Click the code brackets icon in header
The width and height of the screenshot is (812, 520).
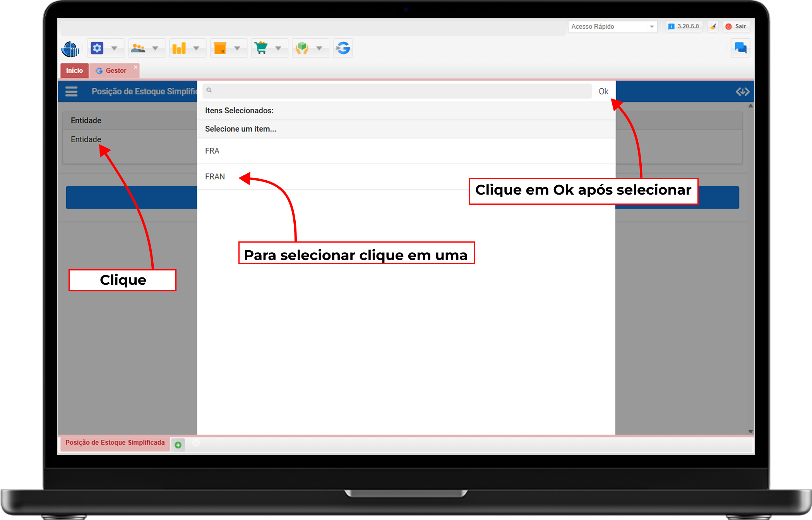coord(742,92)
